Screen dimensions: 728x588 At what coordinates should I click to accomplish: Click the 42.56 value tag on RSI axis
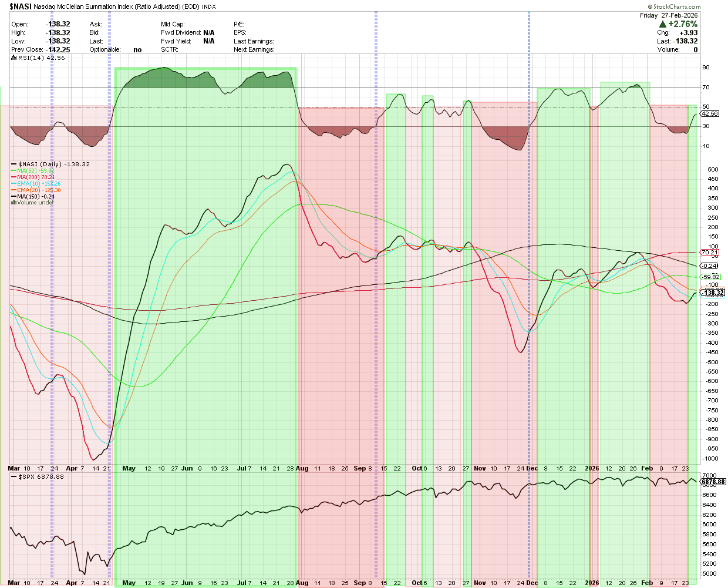tap(710, 114)
